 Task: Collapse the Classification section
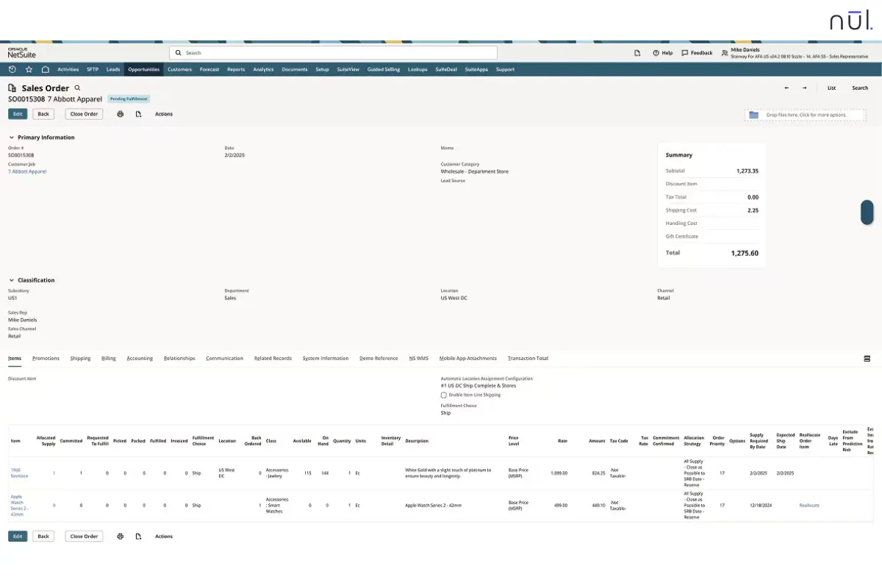(x=12, y=280)
